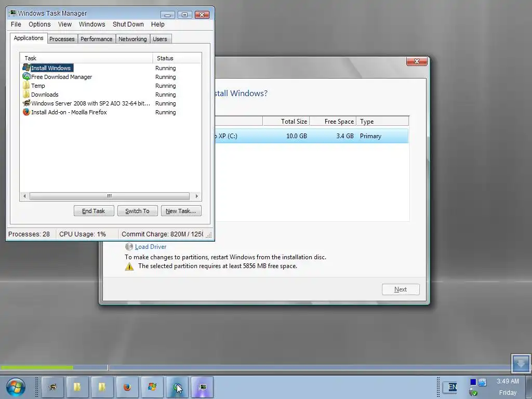This screenshot has height=399, width=532.
Task: Click the network computers tray icon
Action: tap(483, 382)
